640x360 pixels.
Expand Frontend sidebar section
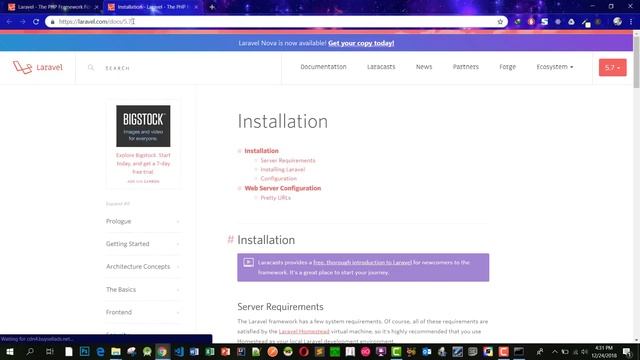(x=143, y=312)
